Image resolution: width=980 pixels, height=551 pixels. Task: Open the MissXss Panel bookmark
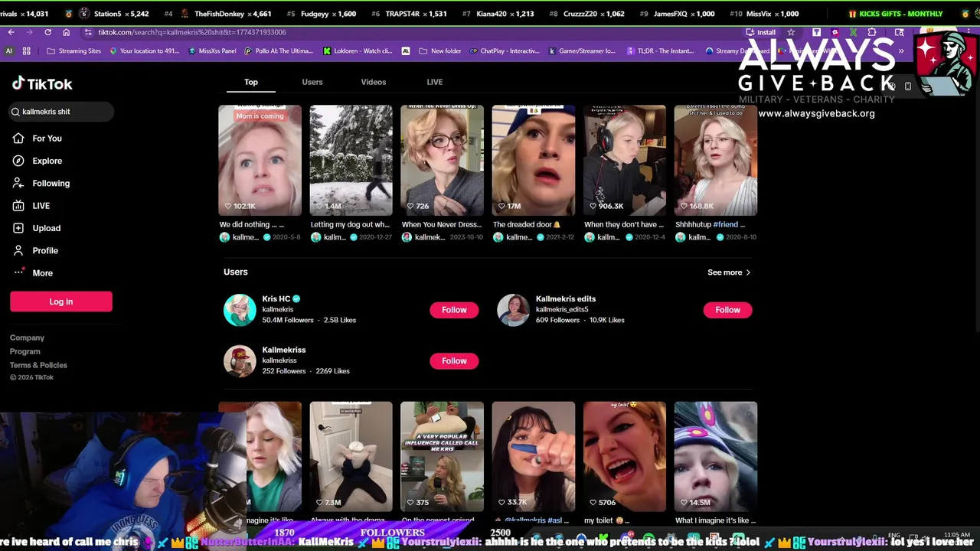pyautogui.click(x=212, y=51)
